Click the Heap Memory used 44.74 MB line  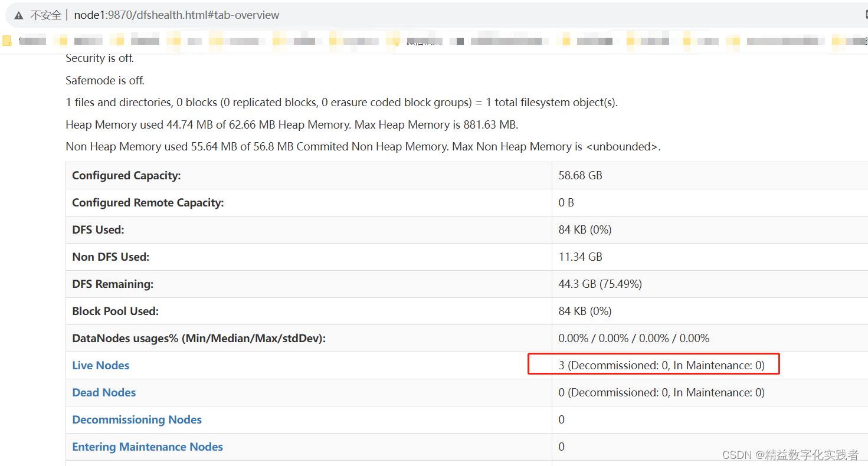point(292,124)
